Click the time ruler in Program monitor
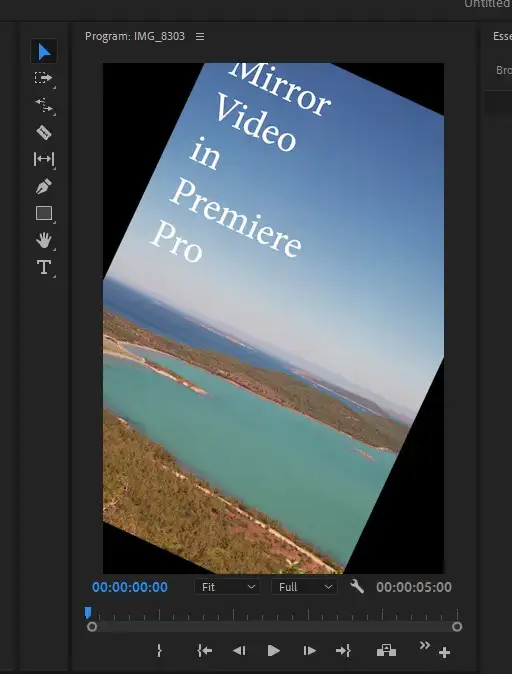 coord(273,614)
